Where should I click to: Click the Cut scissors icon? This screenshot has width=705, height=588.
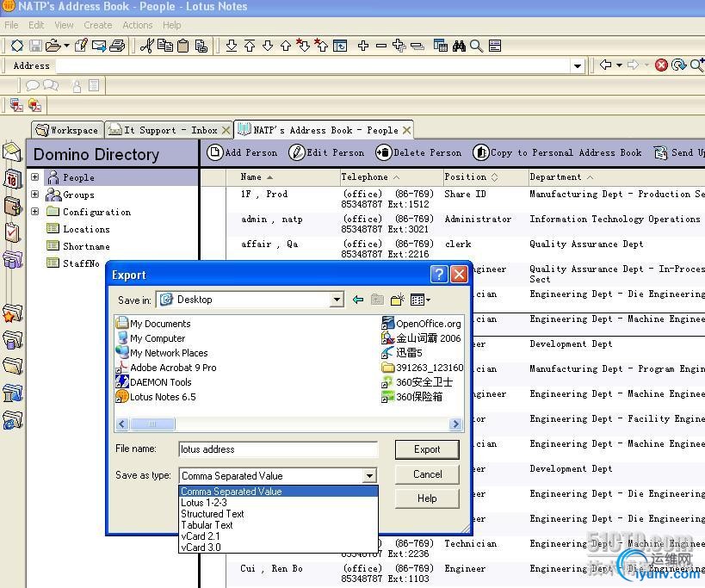point(146,46)
